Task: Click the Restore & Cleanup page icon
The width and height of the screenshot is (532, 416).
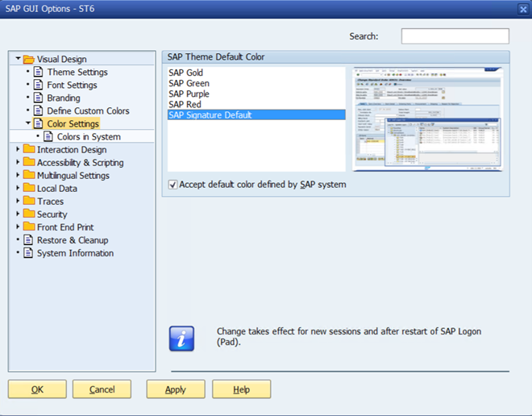Action: [x=29, y=240]
